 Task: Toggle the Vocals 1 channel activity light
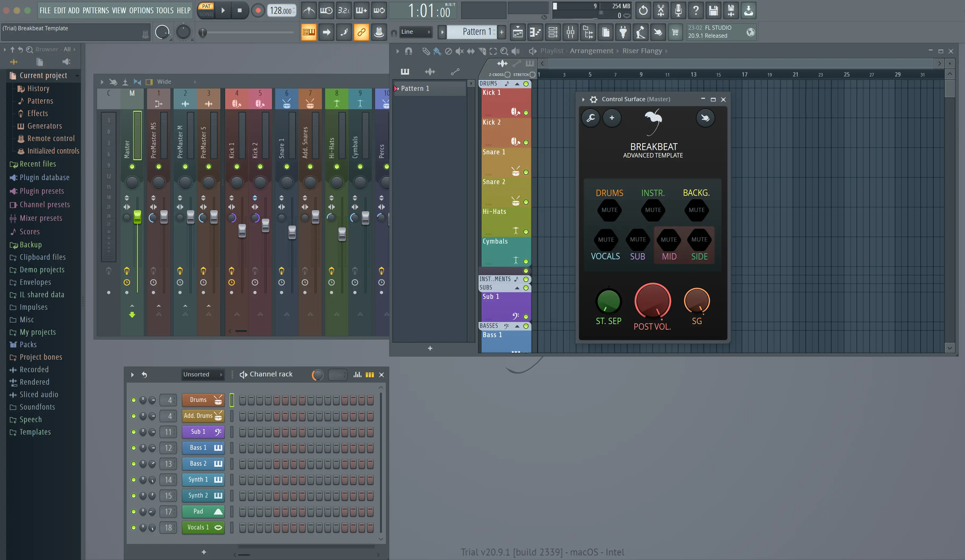134,527
